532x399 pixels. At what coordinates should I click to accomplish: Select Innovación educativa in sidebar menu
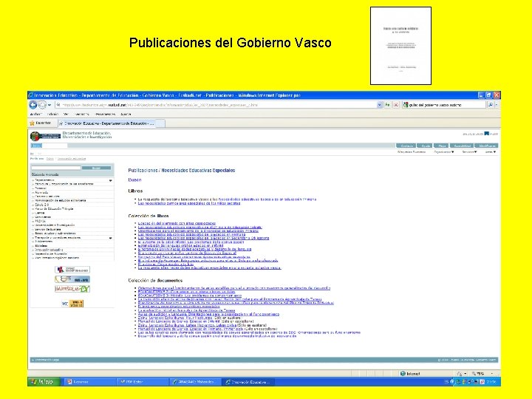point(49,250)
